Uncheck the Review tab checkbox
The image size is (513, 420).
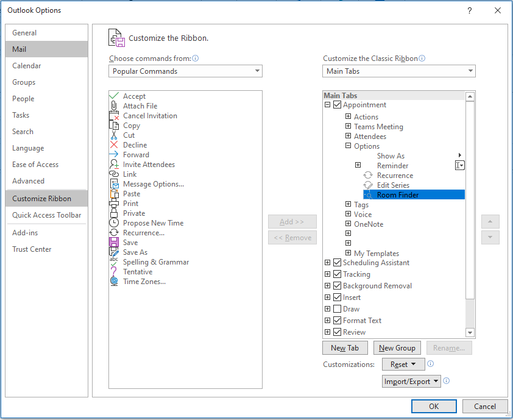click(337, 332)
